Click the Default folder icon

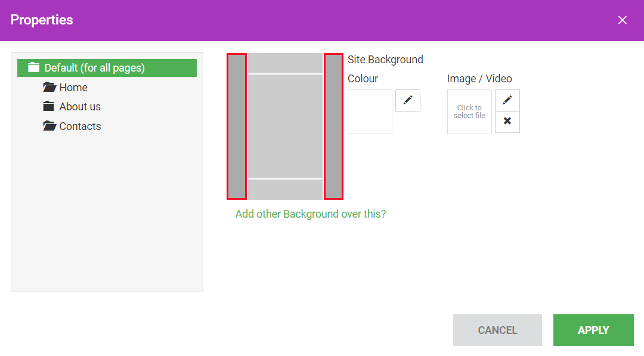point(33,67)
